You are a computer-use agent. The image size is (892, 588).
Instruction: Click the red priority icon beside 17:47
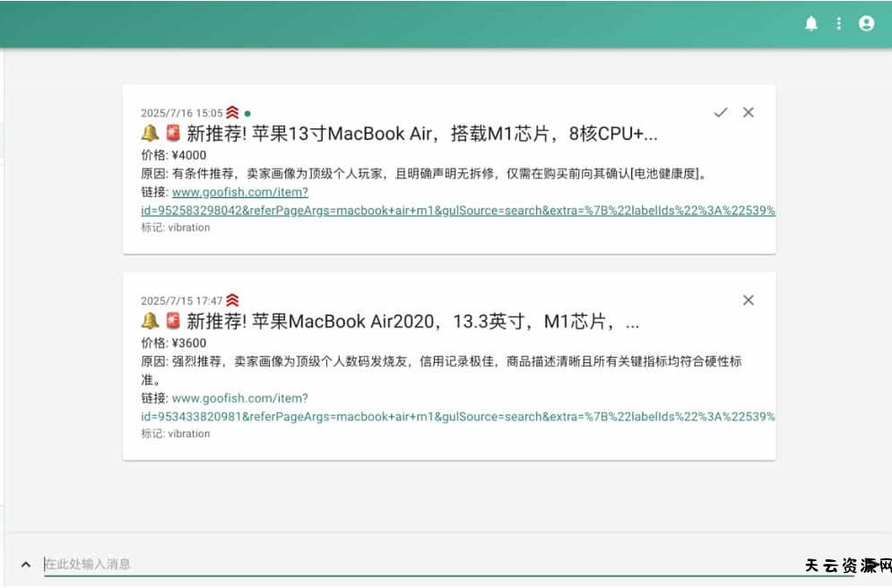tap(232, 301)
